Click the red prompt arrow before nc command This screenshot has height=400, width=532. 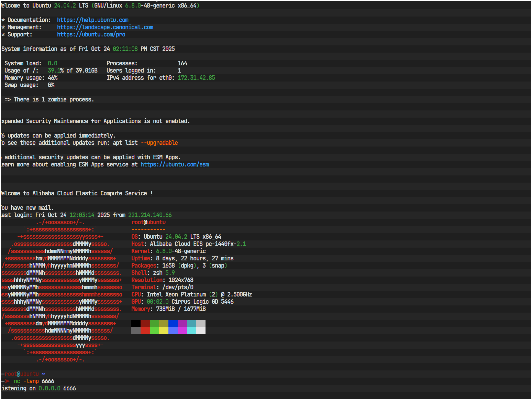(7, 381)
